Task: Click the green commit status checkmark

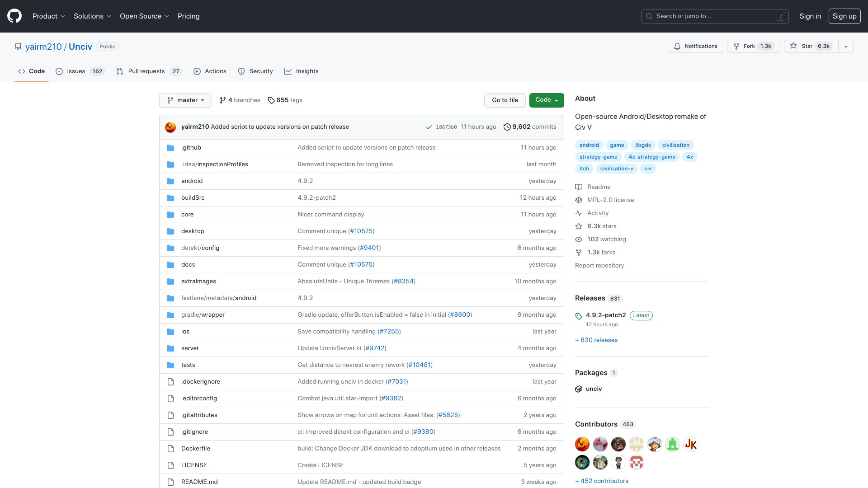Action: tap(429, 127)
